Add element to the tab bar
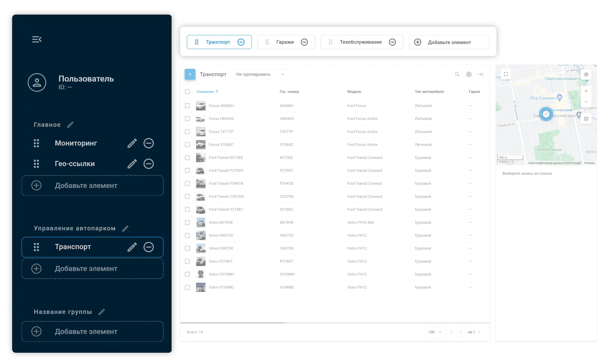The width and height of the screenshot is (609, 364). click(x=449, y=42)
